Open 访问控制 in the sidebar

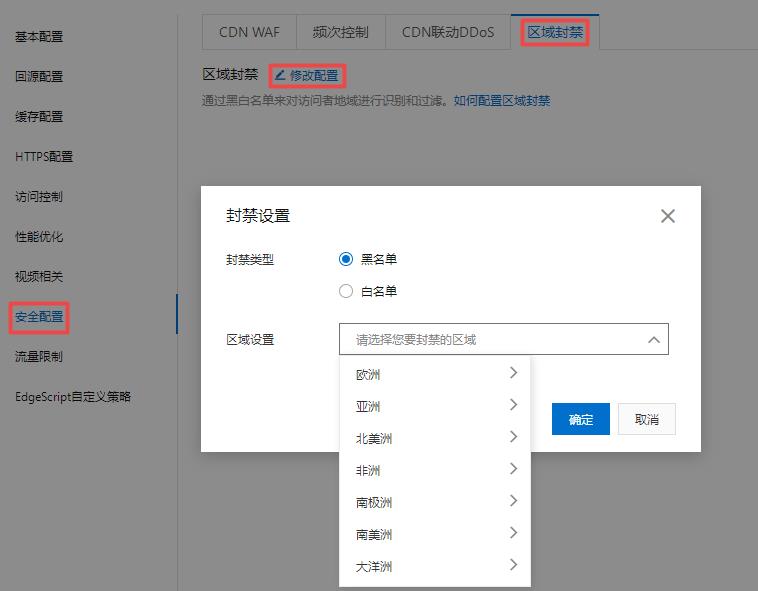click(39, 197)
